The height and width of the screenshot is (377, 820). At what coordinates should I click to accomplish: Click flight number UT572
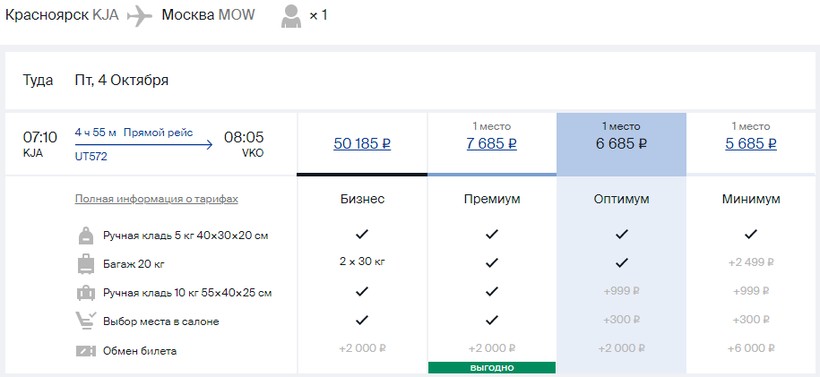(91, 156)
